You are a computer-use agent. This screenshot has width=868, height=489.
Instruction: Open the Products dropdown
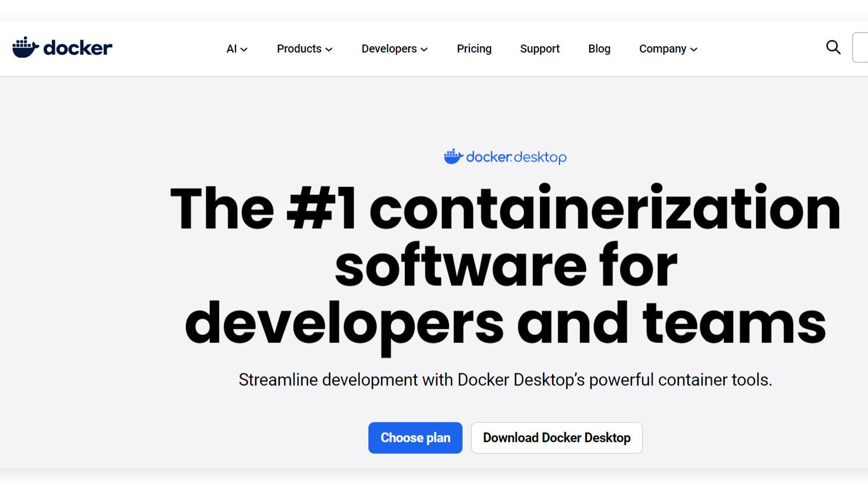(x=304, y=49)
